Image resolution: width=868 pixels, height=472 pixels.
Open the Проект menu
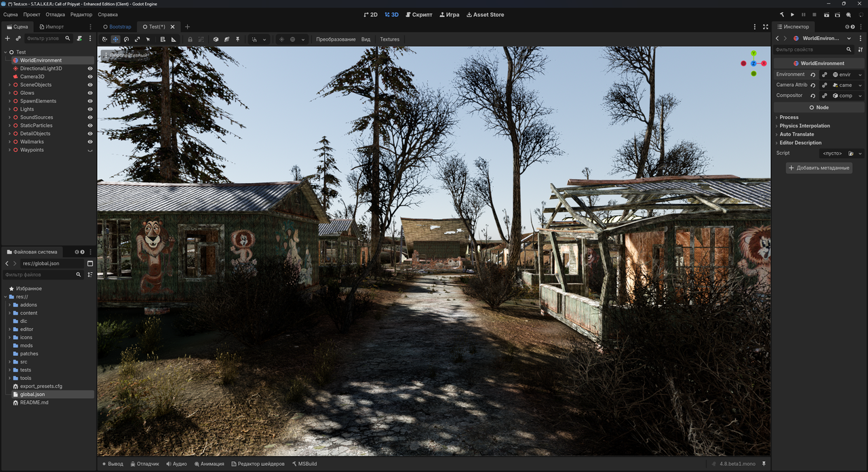(x=32, y=14)
